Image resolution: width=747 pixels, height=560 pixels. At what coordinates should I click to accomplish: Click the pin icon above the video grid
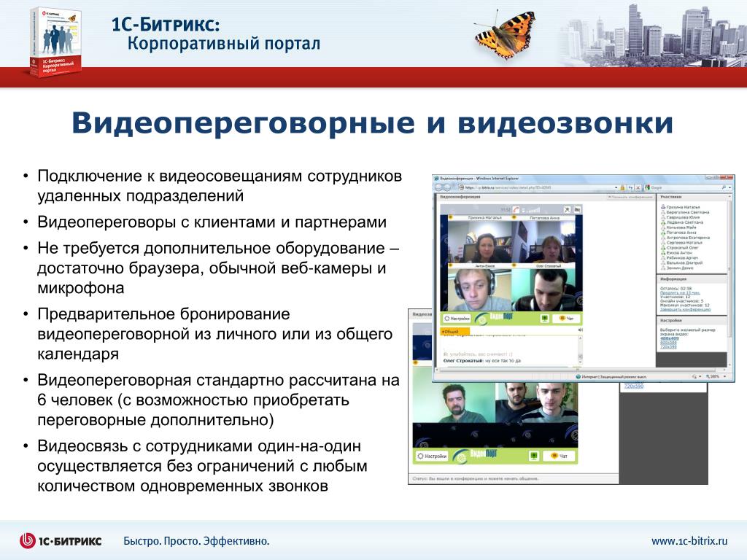[x=567, y=209]
